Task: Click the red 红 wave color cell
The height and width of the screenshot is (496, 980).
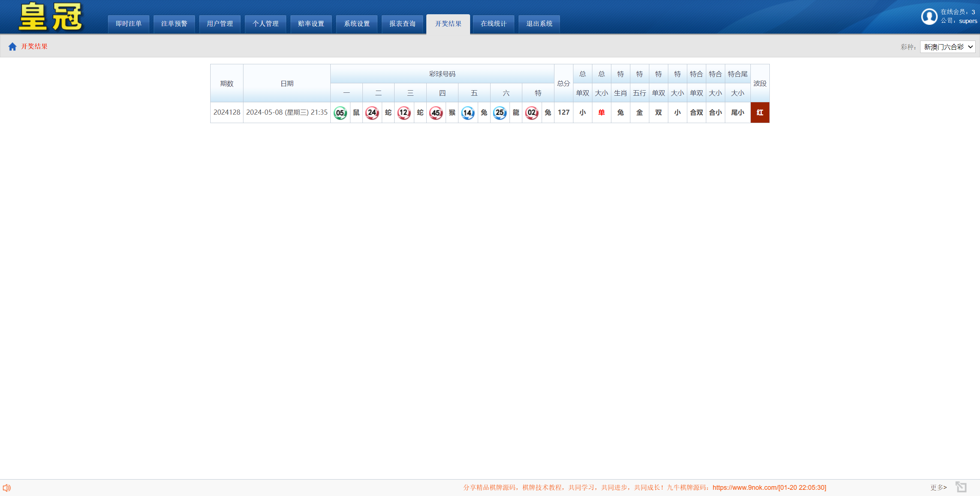Action: 760,112
